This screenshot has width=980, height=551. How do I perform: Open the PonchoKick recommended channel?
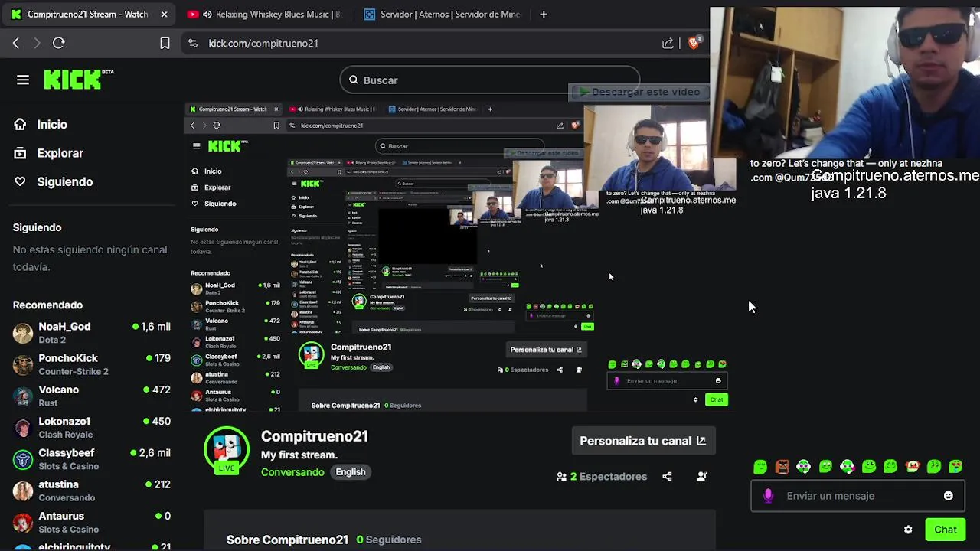point(92,364)
